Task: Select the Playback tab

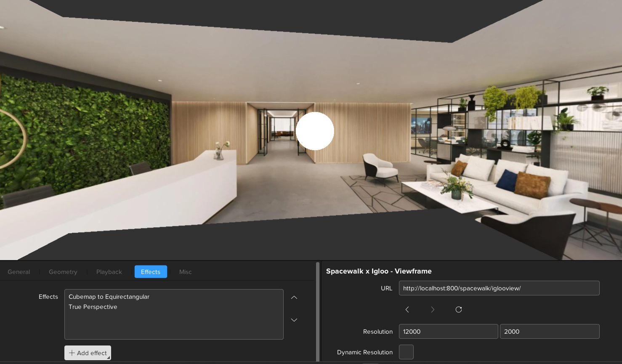Action: click(109, 272)
